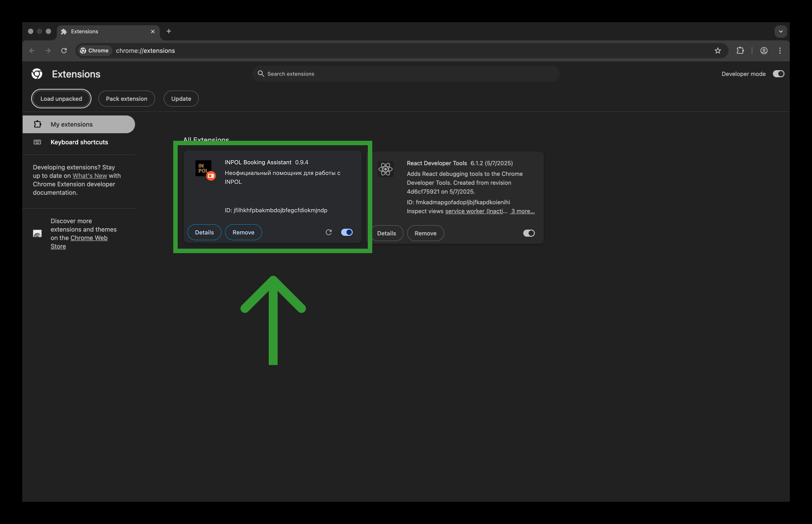The width and height of the screenshot is (812, 524).
Task: Open Keyboard shortcuts in the sidebar
Action: (79, 142)
